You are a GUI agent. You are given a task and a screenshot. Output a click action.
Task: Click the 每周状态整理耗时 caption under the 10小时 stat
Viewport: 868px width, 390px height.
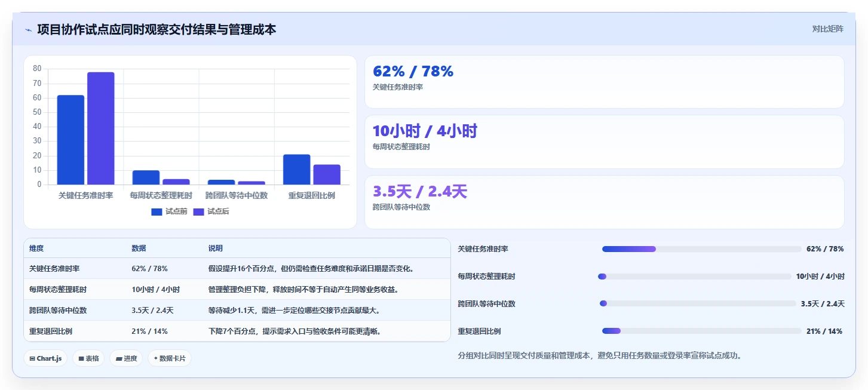401,147
